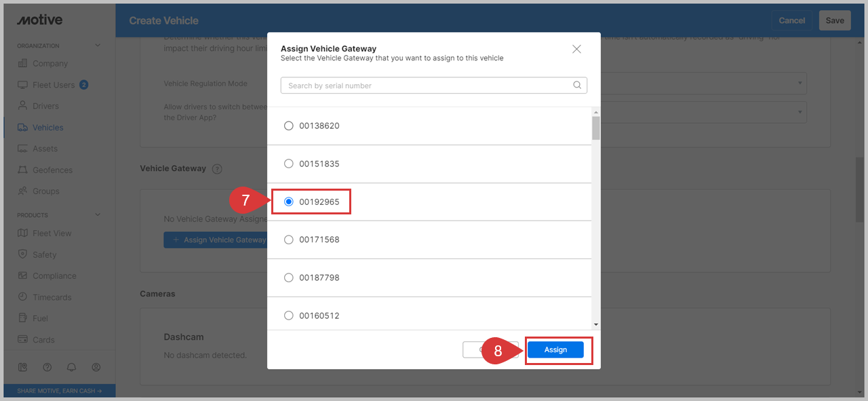The height and width of the screenshot is (401, 868).
Task: Click the Cards icon in sidebar
Action: [x=22, y=340]
